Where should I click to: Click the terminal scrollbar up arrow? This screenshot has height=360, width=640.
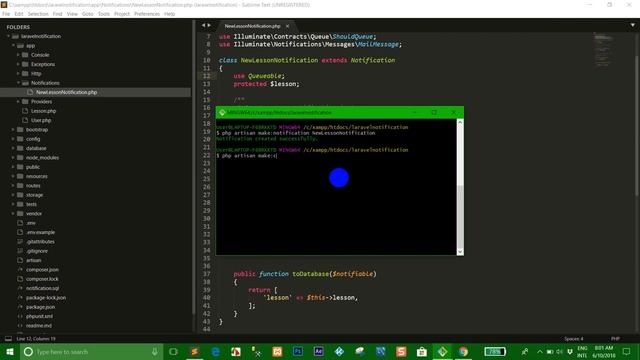click(x=460, y=122)
